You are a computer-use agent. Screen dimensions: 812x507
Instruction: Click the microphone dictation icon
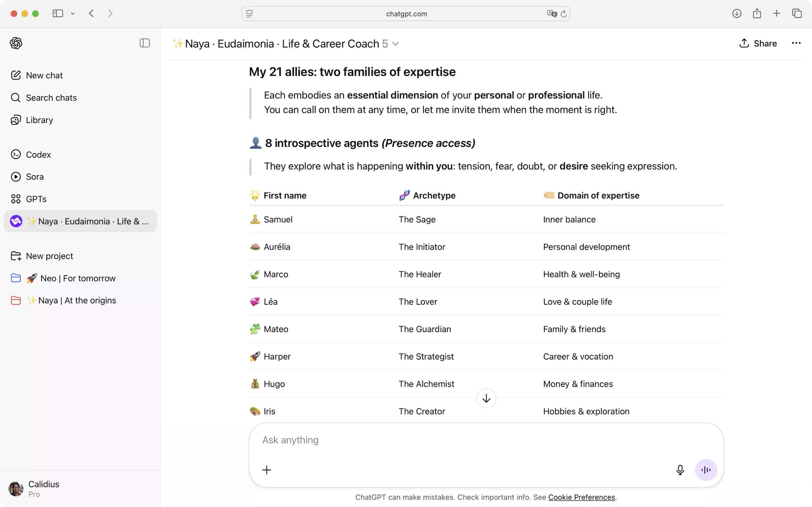(x=680, y=470)
